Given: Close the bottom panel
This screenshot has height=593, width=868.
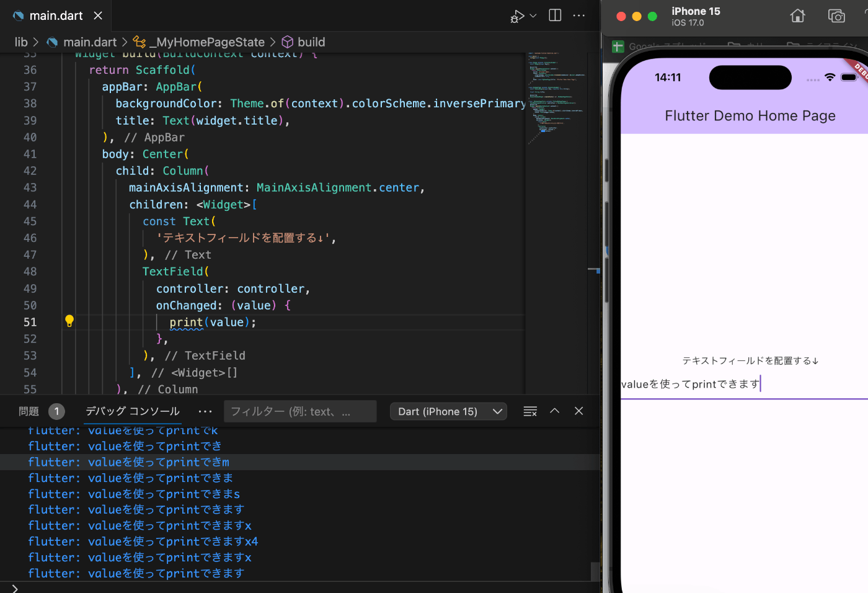Looking at the screenshot, I should coord(579,411).
